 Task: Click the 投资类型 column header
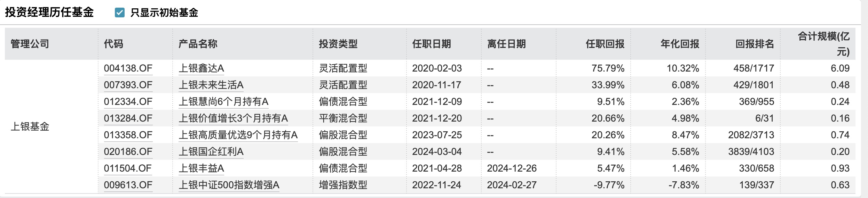tap(338, 44)
